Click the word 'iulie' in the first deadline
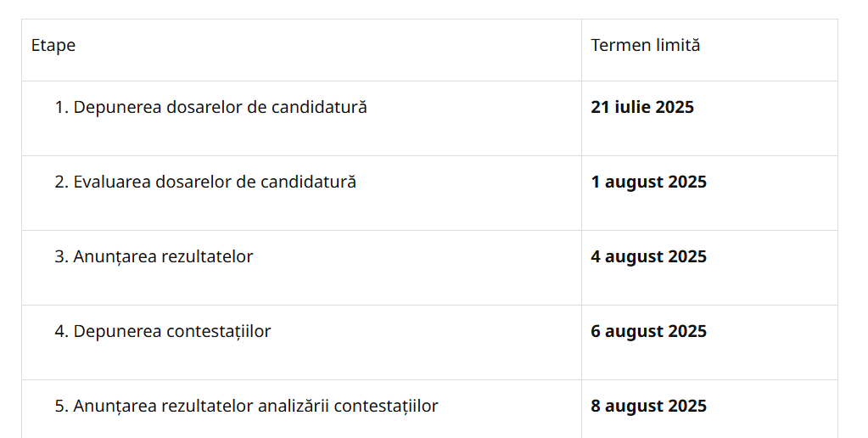This screenshot has height=438, width=868. pyautogui.click(x=632, y=108)
